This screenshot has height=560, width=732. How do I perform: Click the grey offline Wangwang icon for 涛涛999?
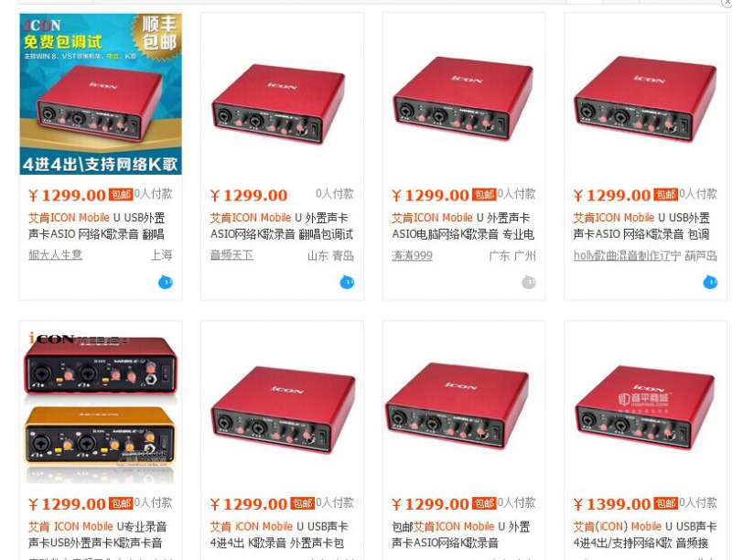click(529, 283)
